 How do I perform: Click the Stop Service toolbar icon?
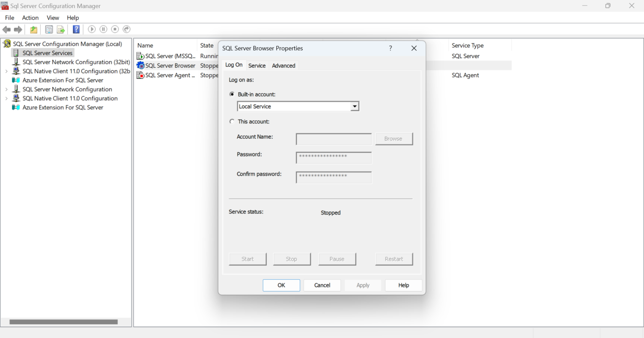pos(115,29)
